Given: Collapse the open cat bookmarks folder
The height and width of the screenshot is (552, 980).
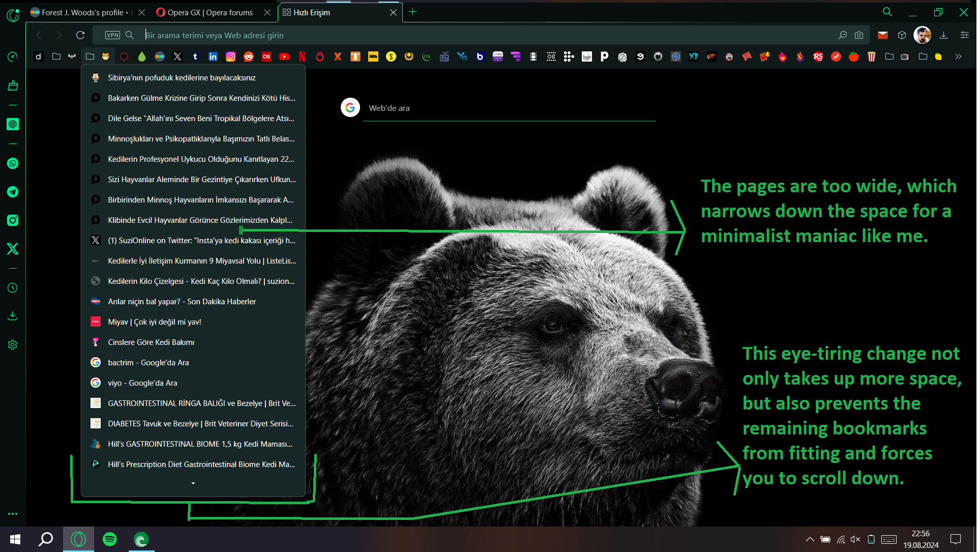Looking at the screenshot, I should pos(98,56).
